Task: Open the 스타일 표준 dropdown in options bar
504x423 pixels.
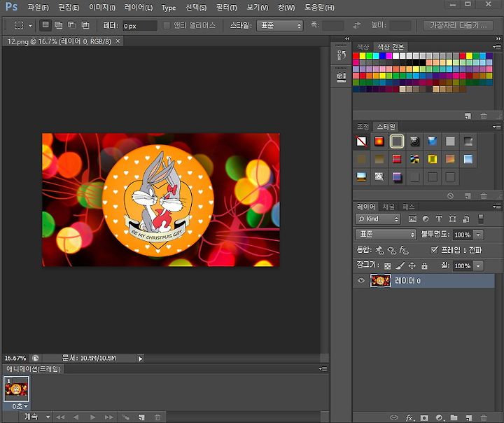Action: pos(280,25)
